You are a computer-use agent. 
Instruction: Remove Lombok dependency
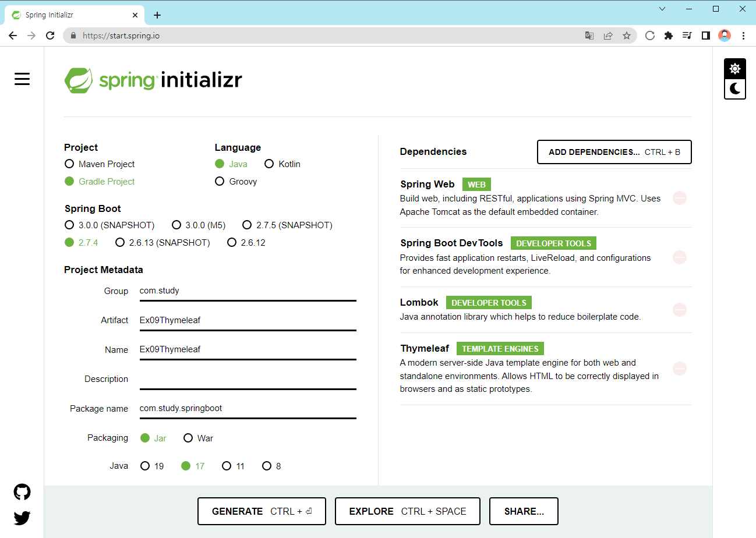click(x=679, y=310)
